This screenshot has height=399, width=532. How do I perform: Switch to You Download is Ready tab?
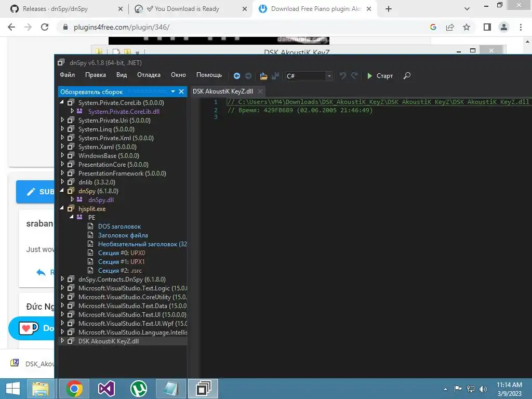187,9
